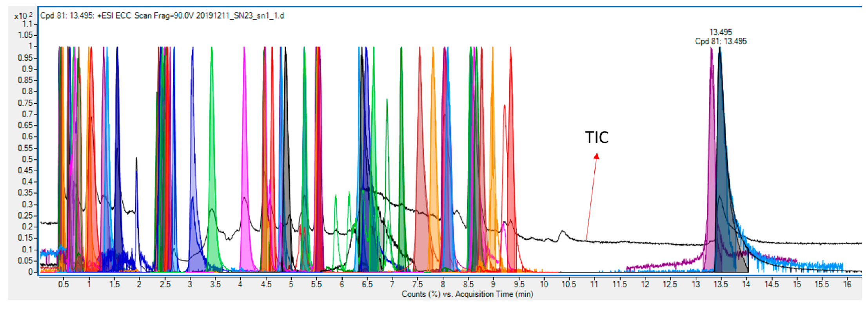The height and width of the screenshot is (309, 868).
Task: Click the x10 y-axis scale multiplier
Action: click(x=23, y=16)
